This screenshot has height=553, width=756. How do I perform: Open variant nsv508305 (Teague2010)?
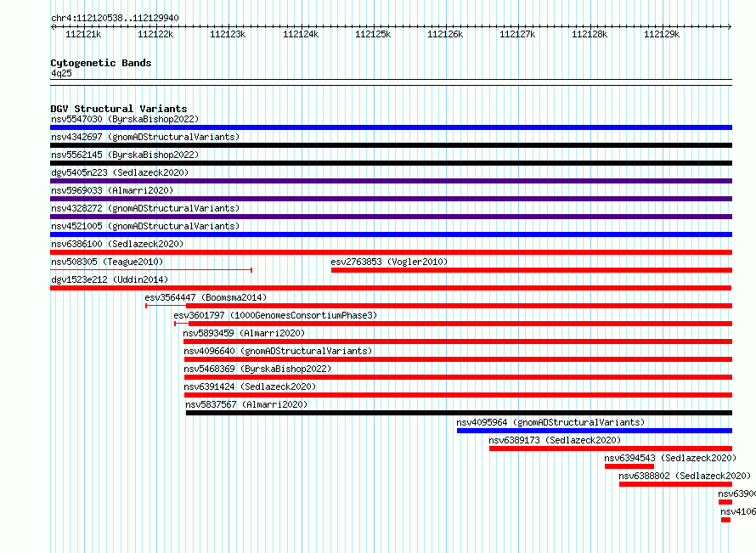(x=107, y=262)
